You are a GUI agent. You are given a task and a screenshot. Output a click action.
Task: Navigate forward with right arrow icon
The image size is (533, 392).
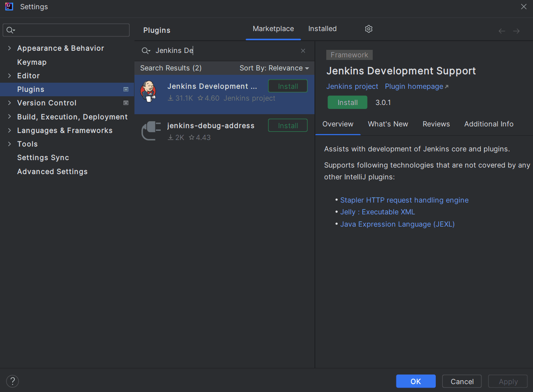pos(516,31)
